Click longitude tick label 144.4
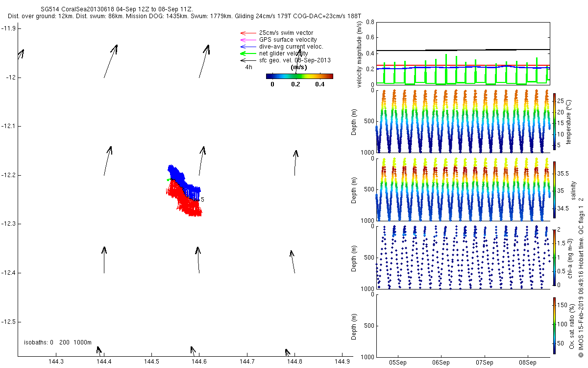 click(x=104, y=362)
